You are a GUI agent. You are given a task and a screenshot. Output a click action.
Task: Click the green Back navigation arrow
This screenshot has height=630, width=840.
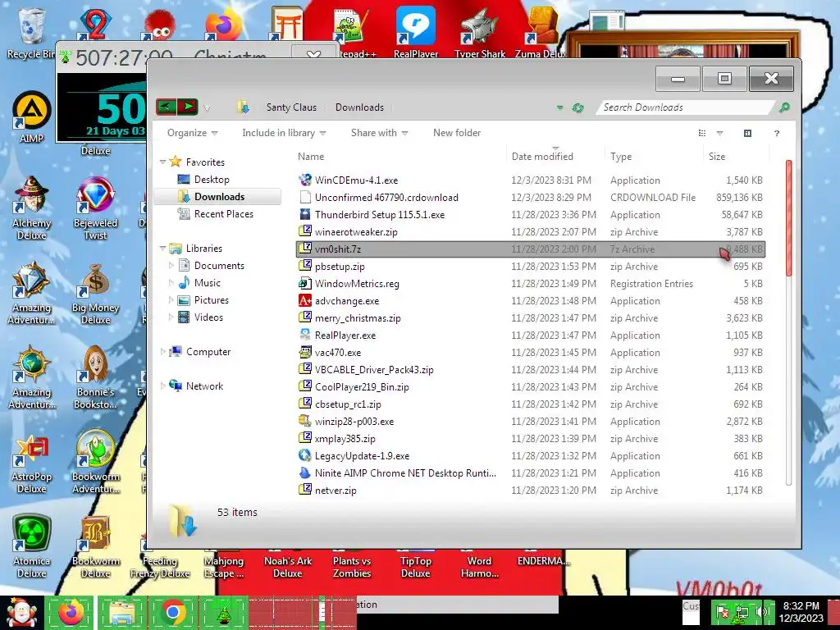pos(166,107)
